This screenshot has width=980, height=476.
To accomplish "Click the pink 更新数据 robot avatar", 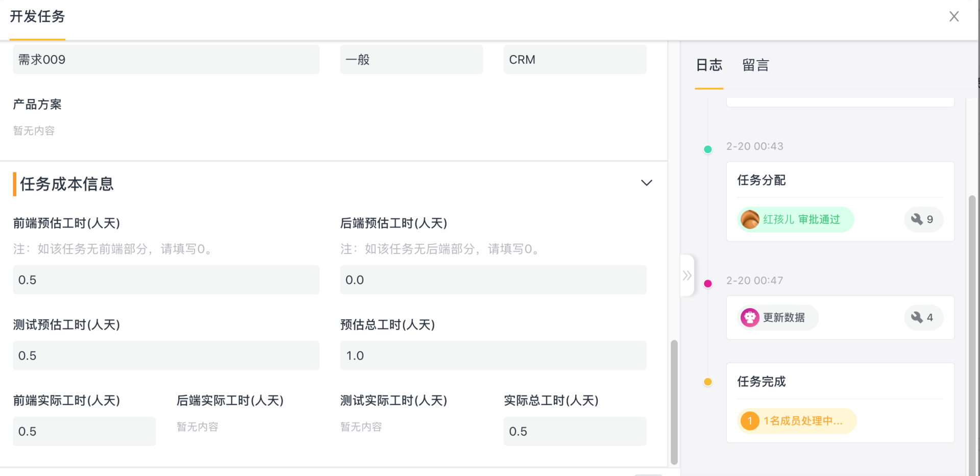I will tap(750, 317).
